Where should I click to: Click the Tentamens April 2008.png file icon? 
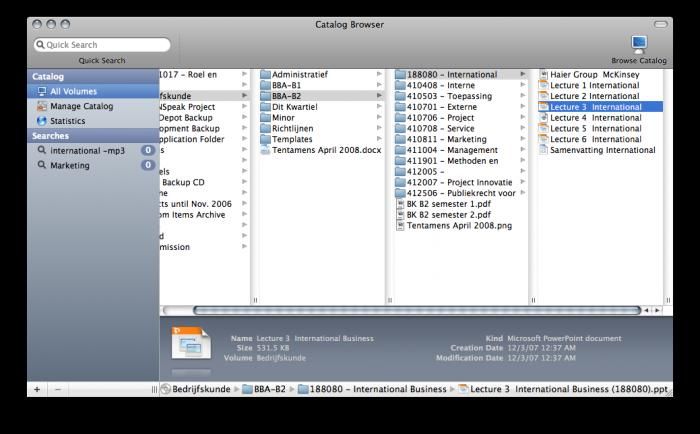[x=400, y=225]
